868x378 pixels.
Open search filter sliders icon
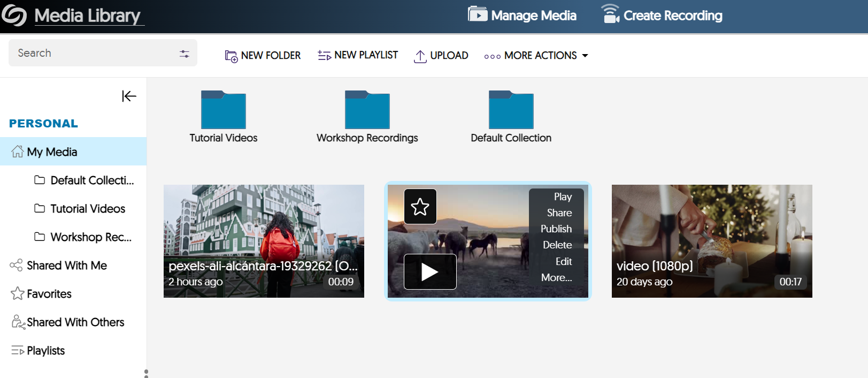185,54
